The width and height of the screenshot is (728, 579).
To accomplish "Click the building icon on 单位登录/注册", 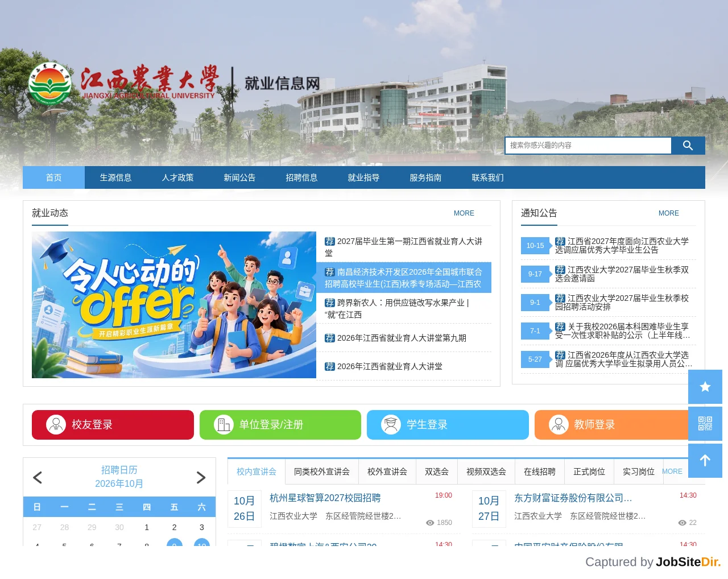I will 224,424.
